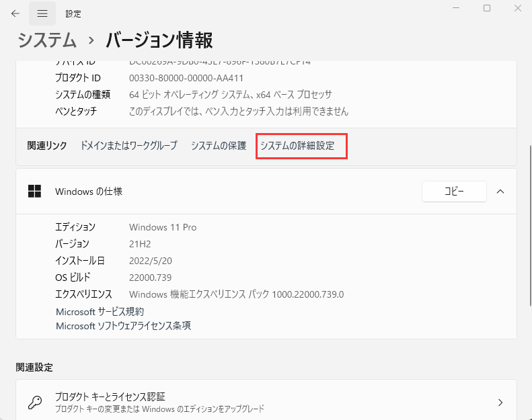Open システムの保護 related link
532x420 pixels.
(219, 145)
